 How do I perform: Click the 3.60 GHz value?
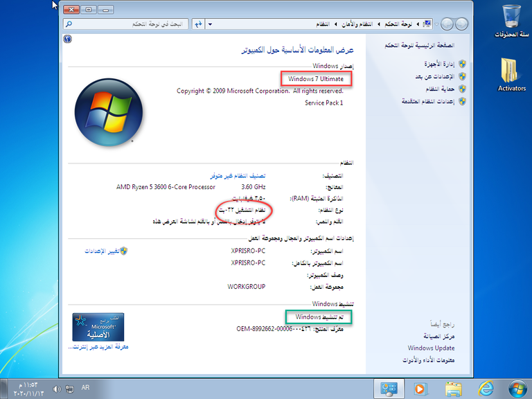point(254,187)
